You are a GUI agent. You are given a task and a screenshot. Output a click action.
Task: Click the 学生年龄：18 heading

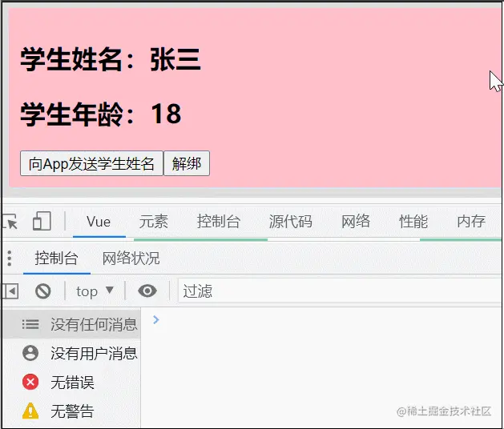pyautogui.click(x=101, y=114)
